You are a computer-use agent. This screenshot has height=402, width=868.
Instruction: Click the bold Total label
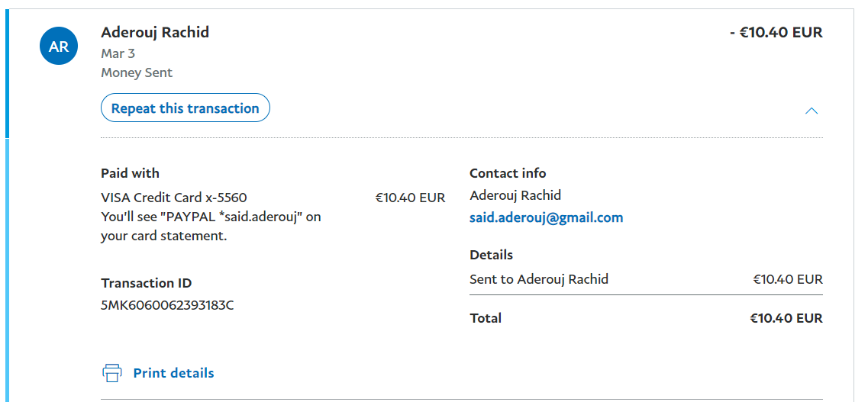[x=486, y=318]
